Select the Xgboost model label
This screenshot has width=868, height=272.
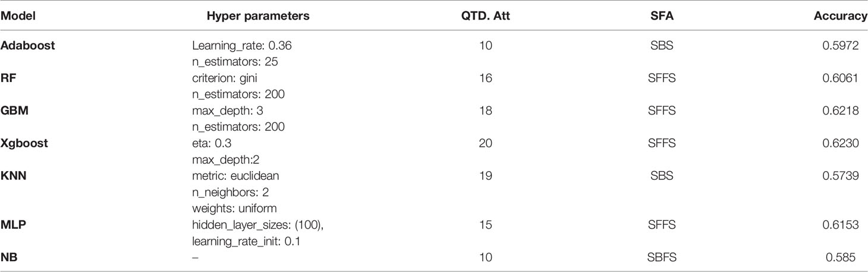(23, 144)
